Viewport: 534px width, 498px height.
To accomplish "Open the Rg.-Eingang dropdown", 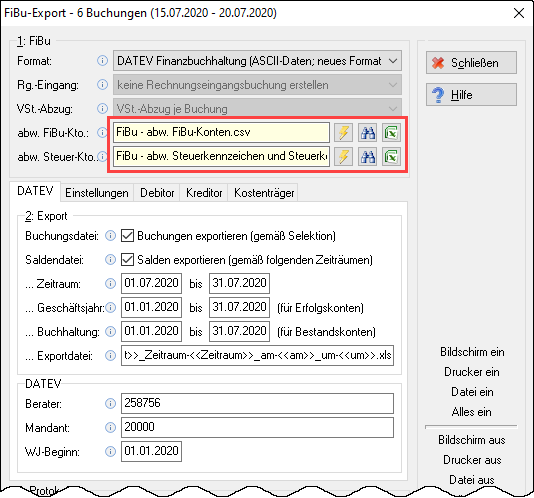I will point(257,85).
